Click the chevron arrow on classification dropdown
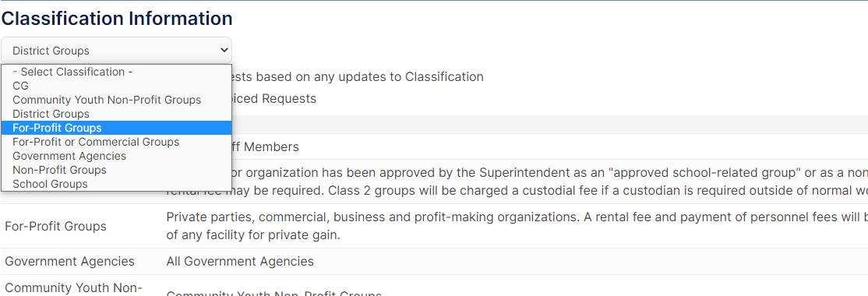Viewport: 868px width, 296px height. pyautogui.click(x=224, y=50)
